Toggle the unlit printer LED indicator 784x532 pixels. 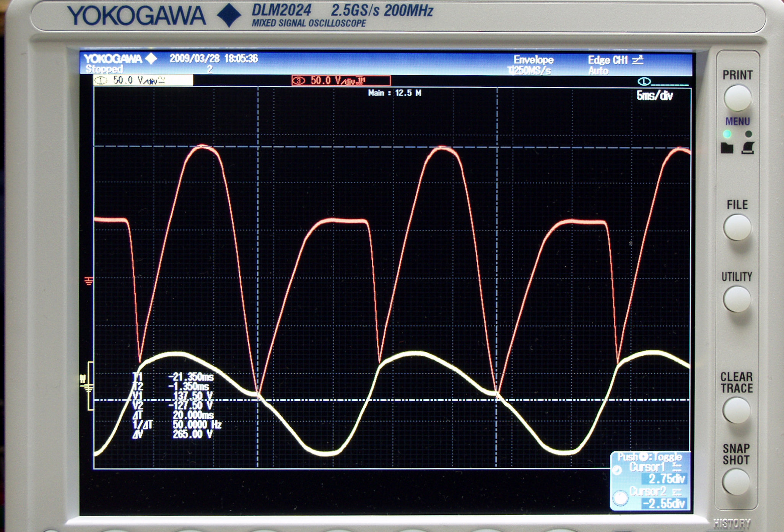point(748,134)
